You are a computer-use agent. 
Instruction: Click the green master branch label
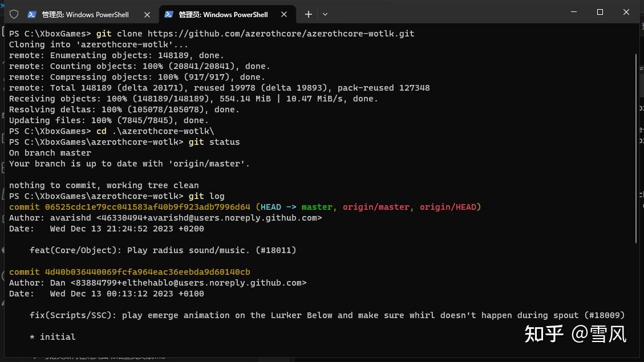tap(317, 207)
